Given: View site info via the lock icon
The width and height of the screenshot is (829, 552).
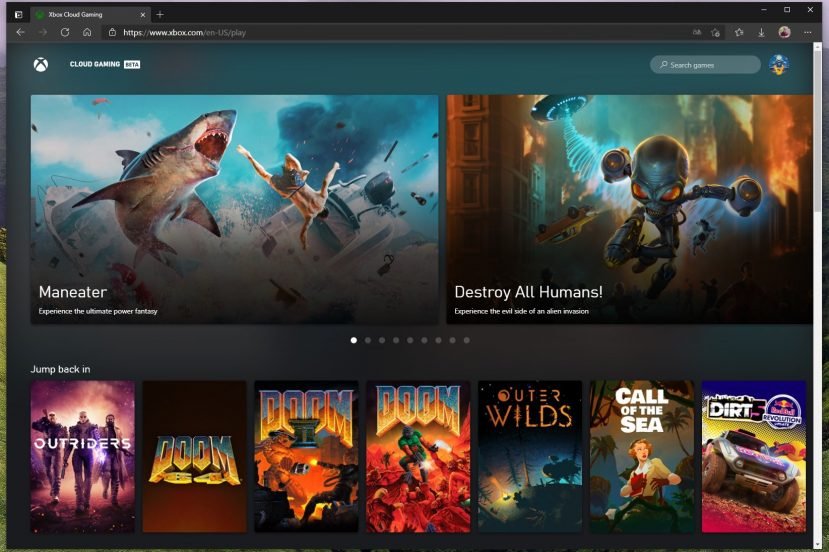Looking at the screenshot, I should [112, 32].
